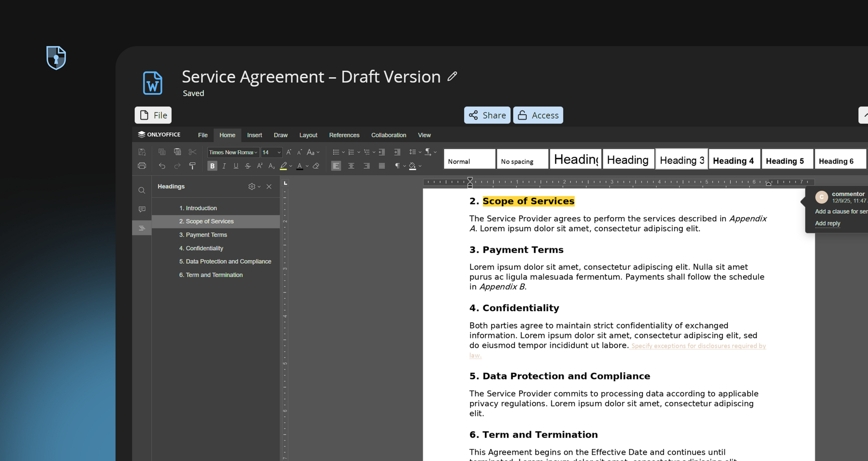
Task: Toggle the strikethrough formatting
Action: point(247,166)
